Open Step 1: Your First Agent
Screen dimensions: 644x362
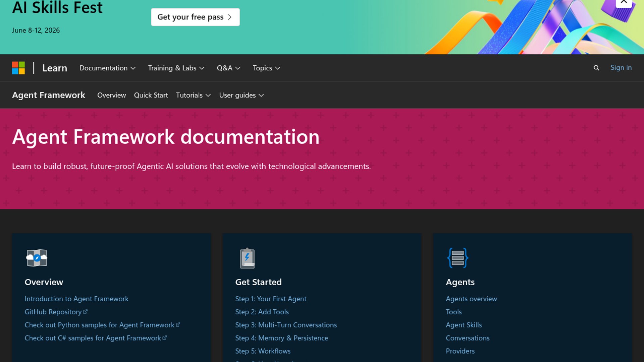(271, 299)
